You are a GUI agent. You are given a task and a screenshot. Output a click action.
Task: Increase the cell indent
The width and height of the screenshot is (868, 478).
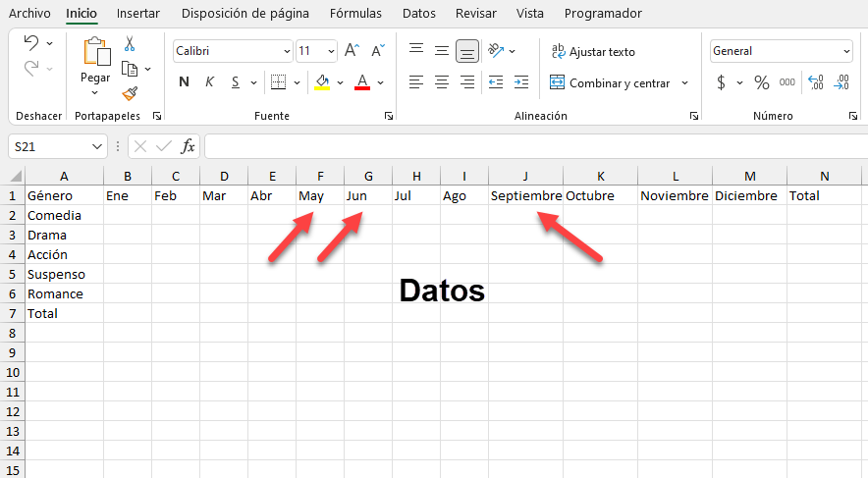(521, 82)
